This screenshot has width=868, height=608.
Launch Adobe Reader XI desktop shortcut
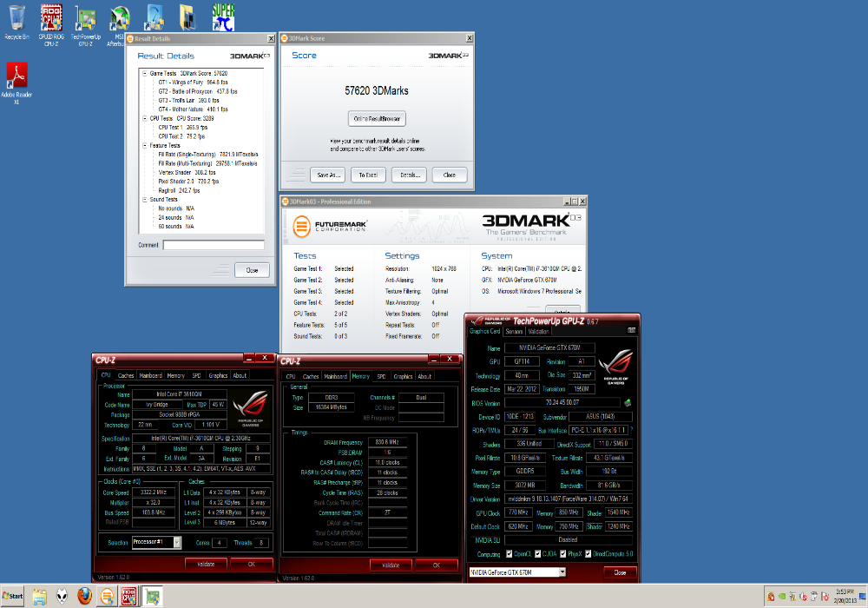pyautogui.click(x=16, y=83)
